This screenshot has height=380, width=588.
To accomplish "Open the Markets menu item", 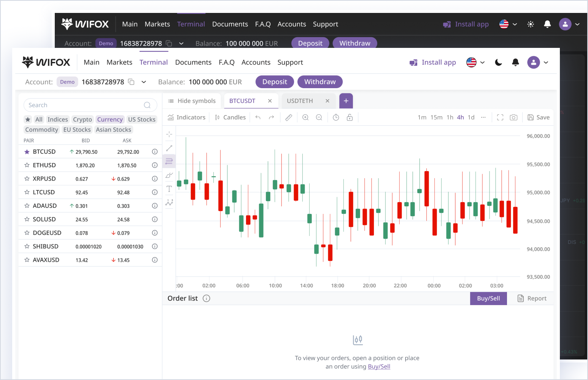I will [x=119, y=62].
